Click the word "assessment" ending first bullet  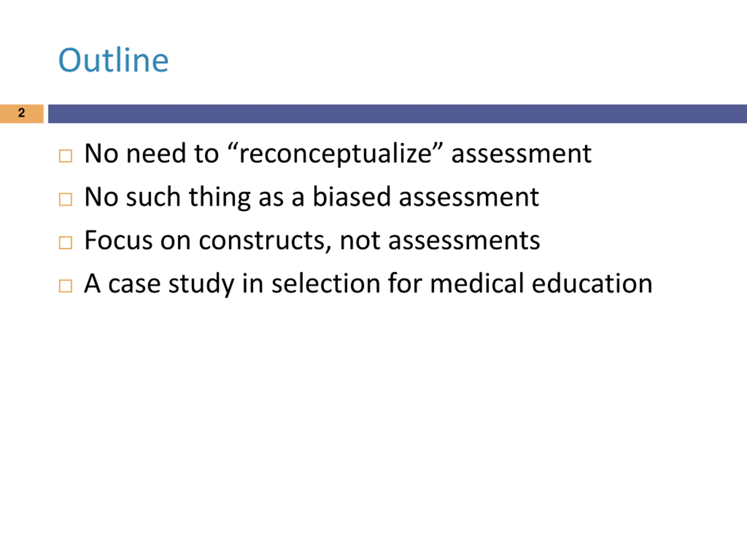tap(521, 155)
